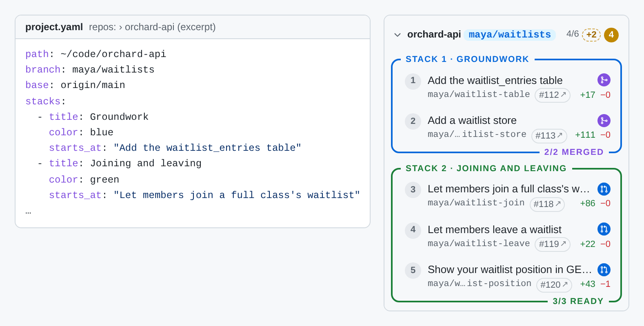Open pull request #113 link
The width and height of the screenshot is (644, 326).
(549, 136)
